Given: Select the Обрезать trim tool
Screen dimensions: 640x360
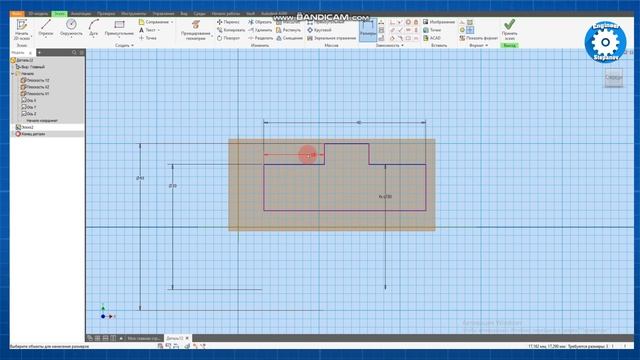Looking at the screenshot, I should [x=260, y=22].
